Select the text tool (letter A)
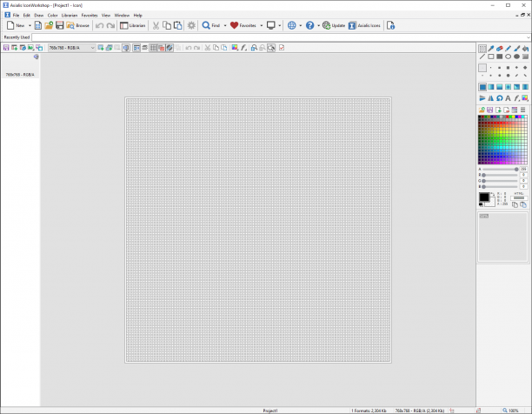 point(508,98)
